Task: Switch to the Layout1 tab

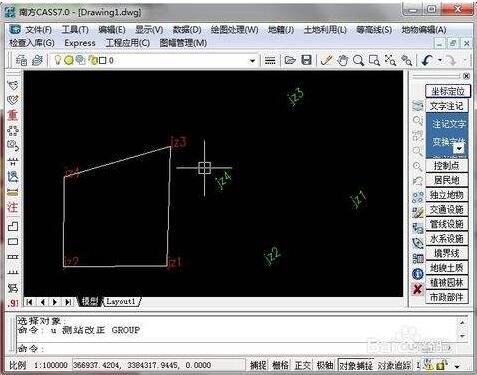Action: click(121, 302)
